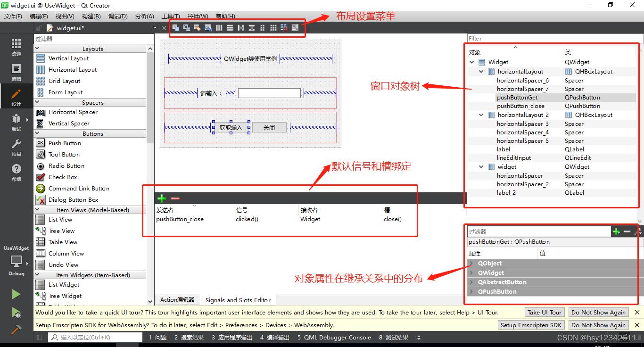Add dynamic property via property editor plus
Screen dimensions: 644x347
point(616,231)
